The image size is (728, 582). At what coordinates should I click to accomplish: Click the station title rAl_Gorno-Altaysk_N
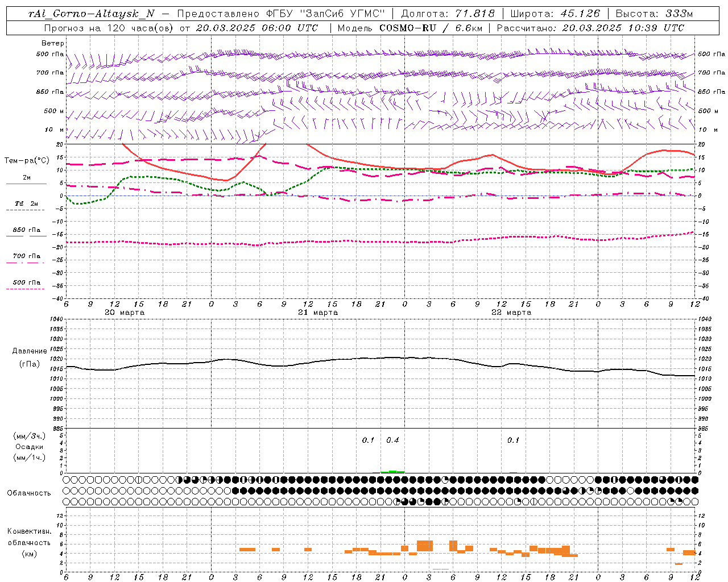click(91, 14)
